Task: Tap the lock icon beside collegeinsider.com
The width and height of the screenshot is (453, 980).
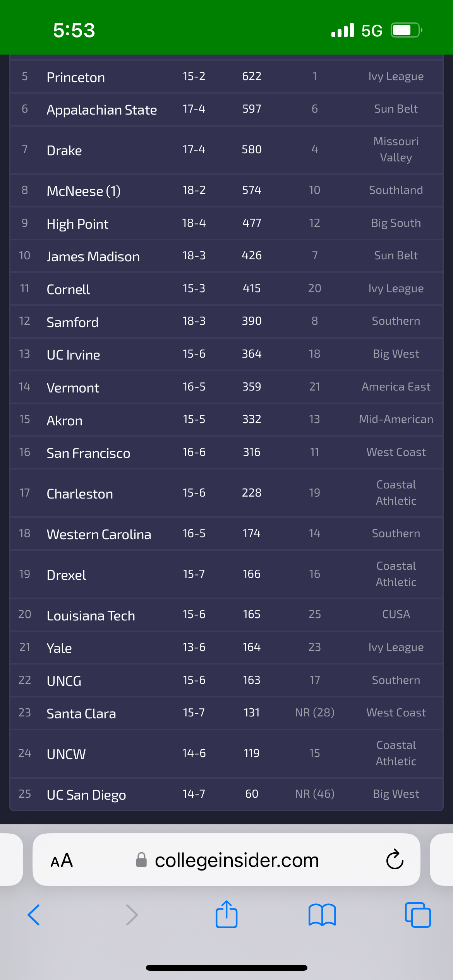Action: click(141, 860)
